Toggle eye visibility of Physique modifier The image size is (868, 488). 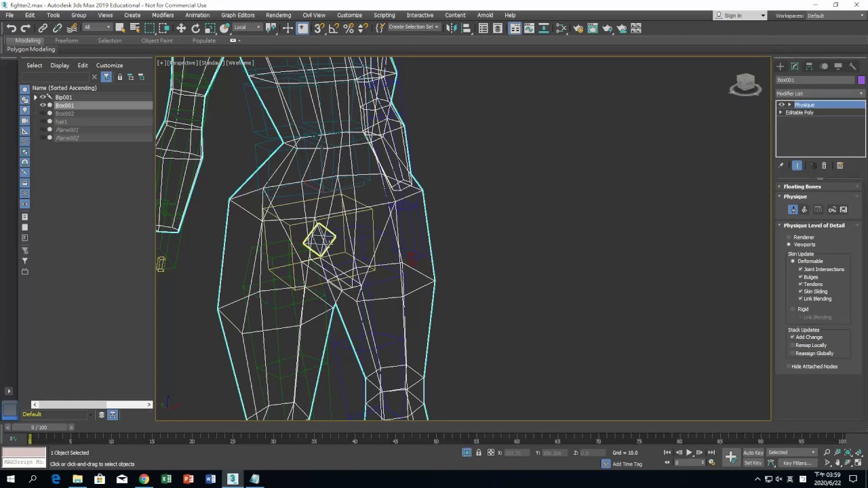781,105
